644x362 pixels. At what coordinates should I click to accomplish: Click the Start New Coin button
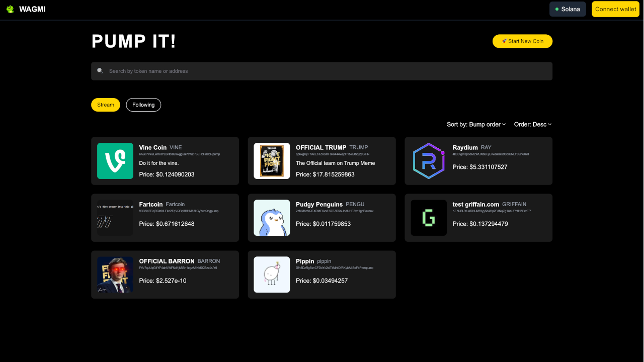pyautogui.click(x=522, y=41)
